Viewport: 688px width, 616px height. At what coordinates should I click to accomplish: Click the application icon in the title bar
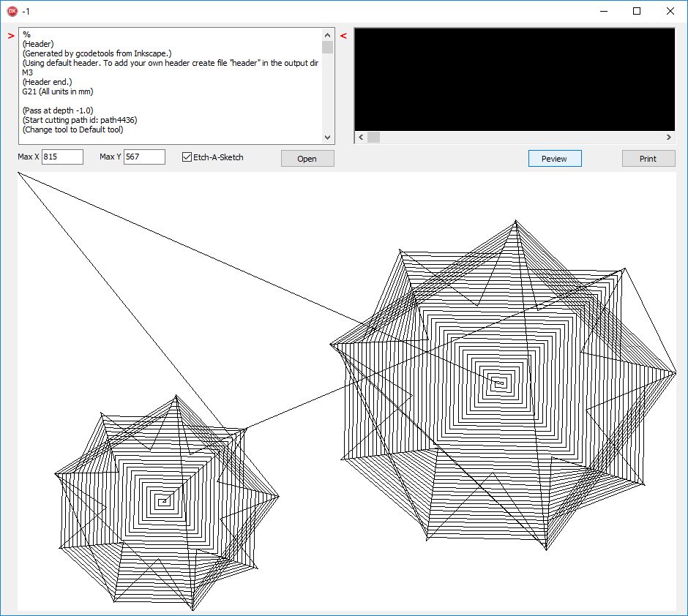pyautogui.click(x=12, y=11)
